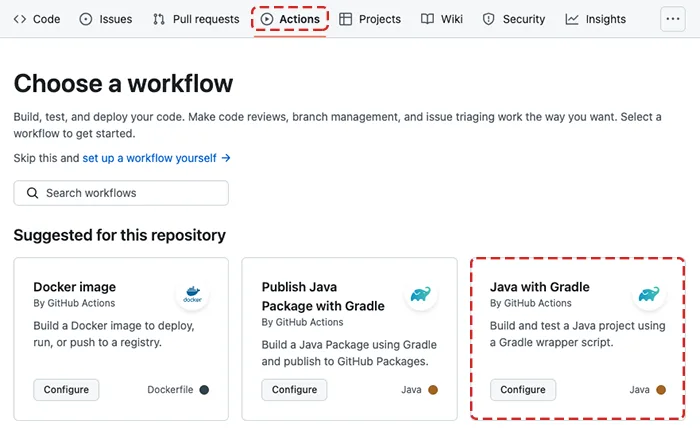Click the magnifier icon in the search box
The width and height of the screenshot is (700, 428).
[32, 193]
